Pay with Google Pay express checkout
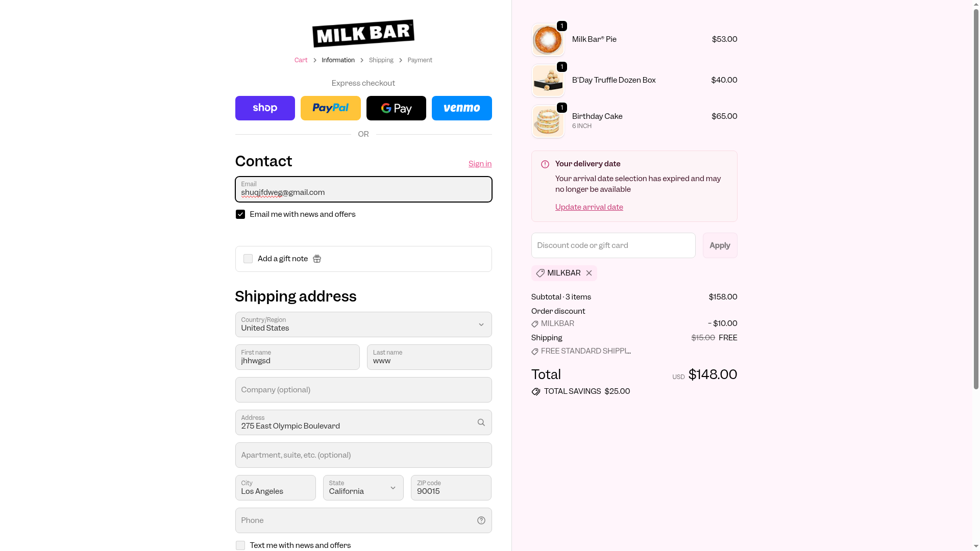Screen dimensions: 980x551 click(396, 108)
